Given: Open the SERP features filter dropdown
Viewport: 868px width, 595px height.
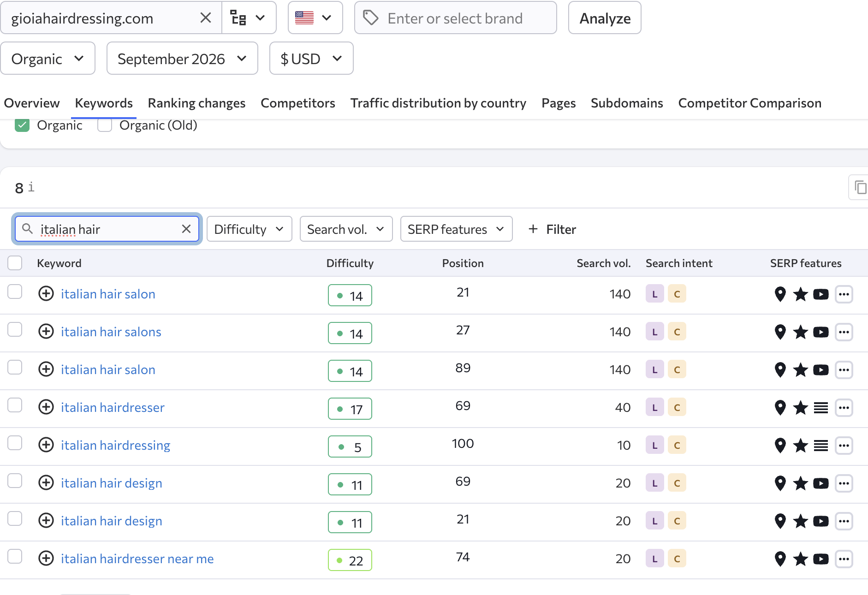Looking at the screenshot, I should tap(456, 229).
